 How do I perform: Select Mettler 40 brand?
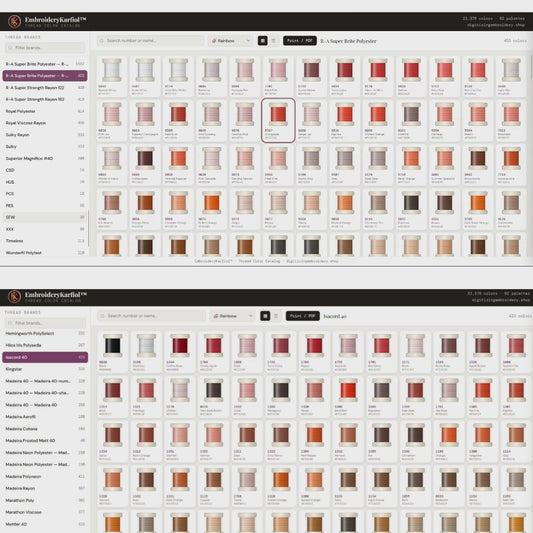(45, 524)
